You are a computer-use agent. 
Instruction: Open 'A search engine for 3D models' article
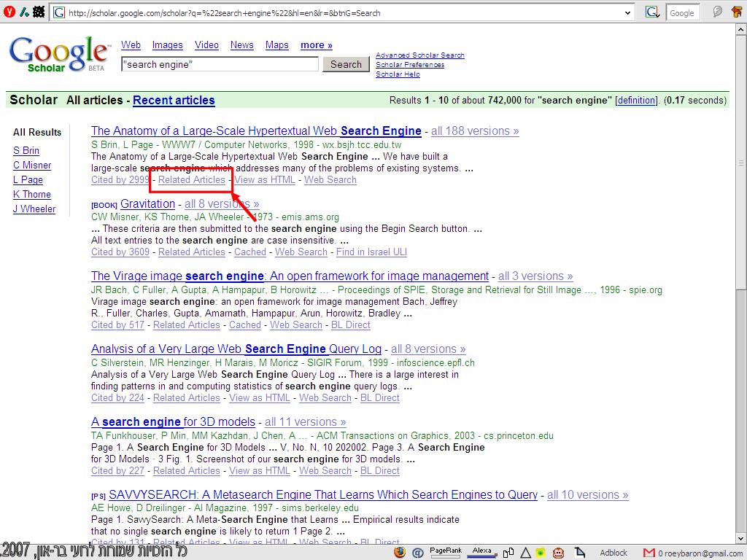tap(173, 422)
